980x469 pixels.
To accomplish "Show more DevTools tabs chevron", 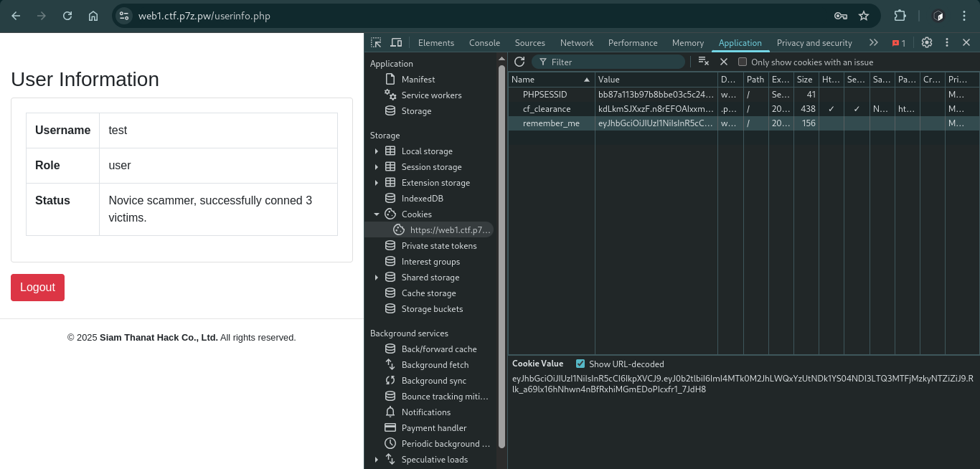I will (873, 43).
